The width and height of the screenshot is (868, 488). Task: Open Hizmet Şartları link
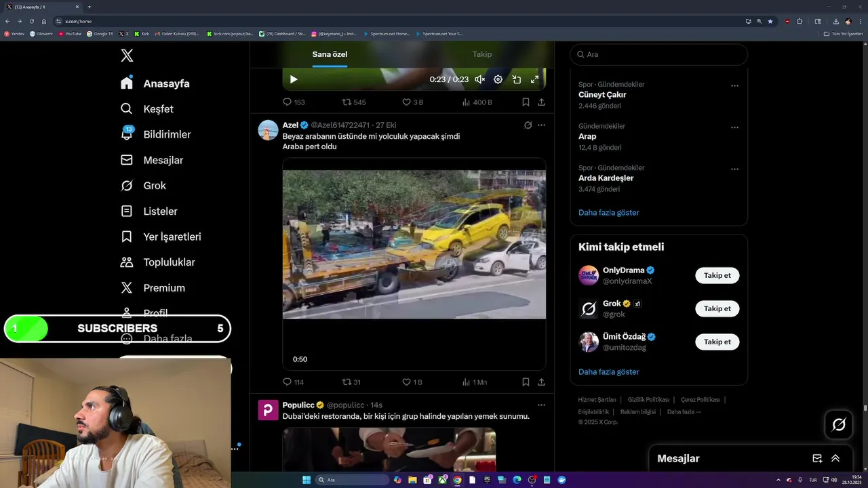[597, 400]
